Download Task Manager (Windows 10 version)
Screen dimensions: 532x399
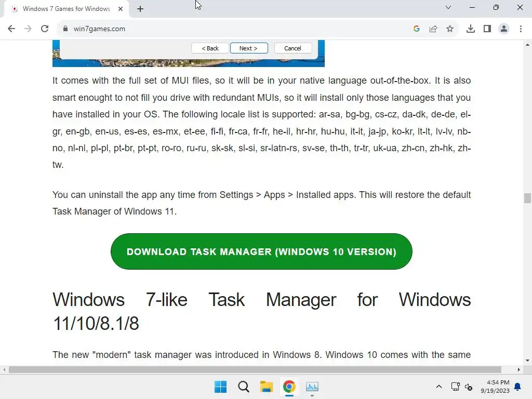coord(261,251)
